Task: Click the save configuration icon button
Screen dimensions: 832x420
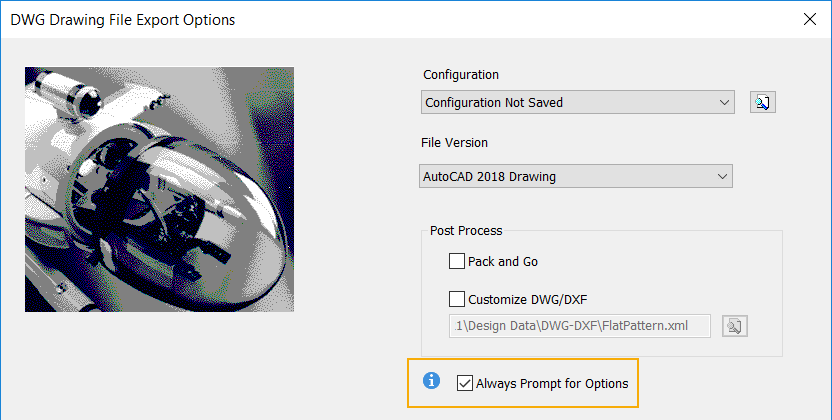Action: [x=763, y=102]
